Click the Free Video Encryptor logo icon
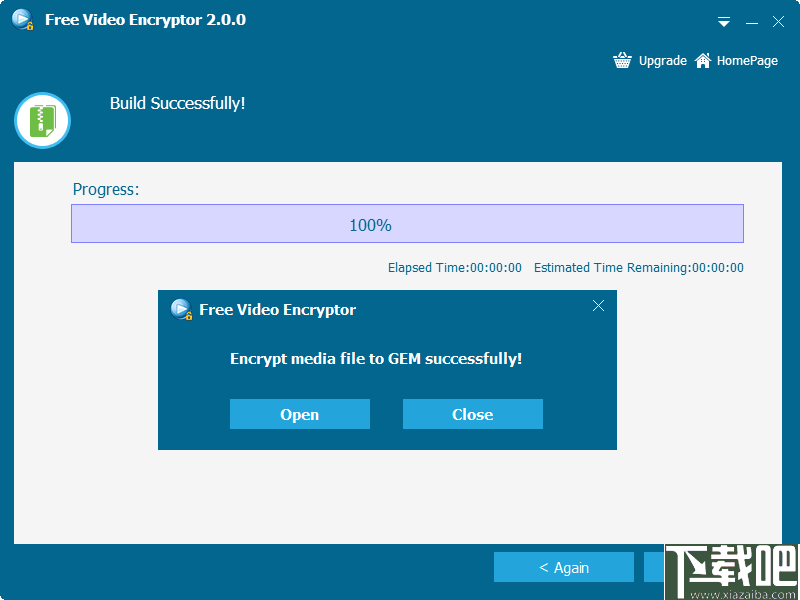 (21, 19)
